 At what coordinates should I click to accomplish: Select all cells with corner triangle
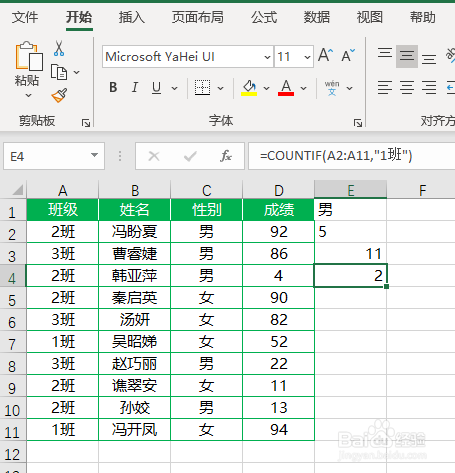[17, 190]
